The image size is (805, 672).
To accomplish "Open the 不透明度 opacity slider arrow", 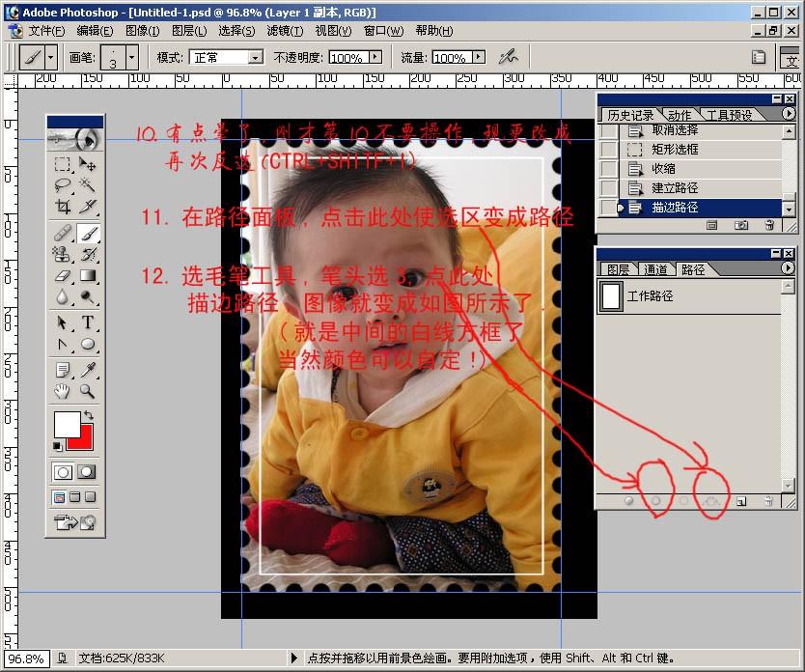I will click(x=375, y=57).
